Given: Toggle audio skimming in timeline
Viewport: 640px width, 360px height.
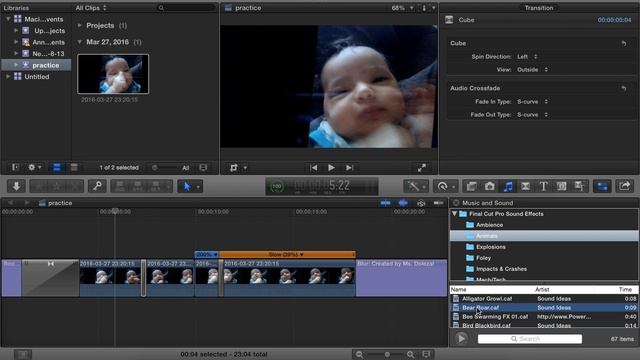Looking at the screenshot, I should point(403,203).
